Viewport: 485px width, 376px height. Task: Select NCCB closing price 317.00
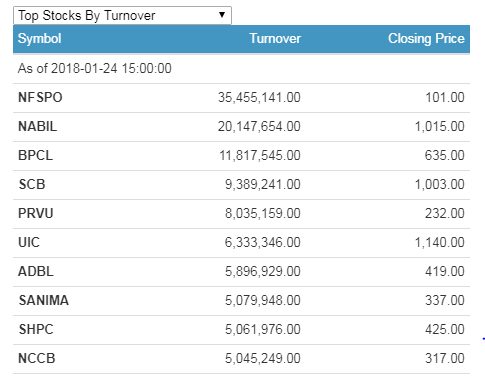[x=445, y=358]
